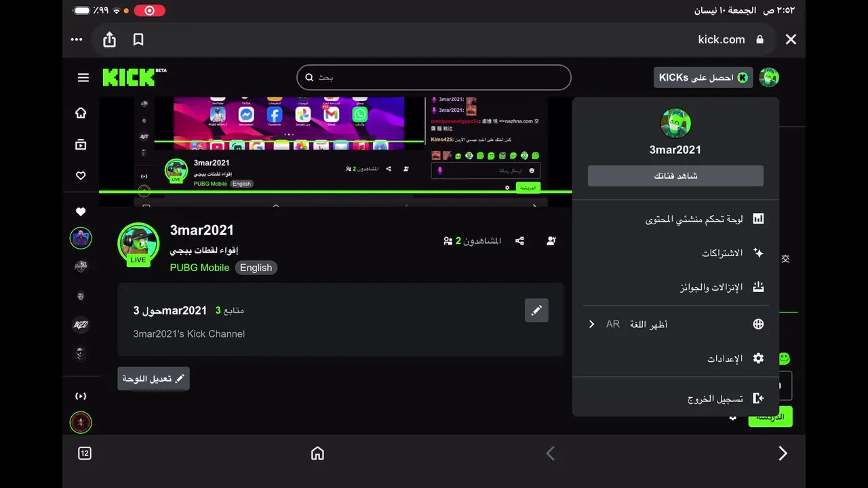Focus the search field بحث
This screenshot has width=868, height=488.
434,77
